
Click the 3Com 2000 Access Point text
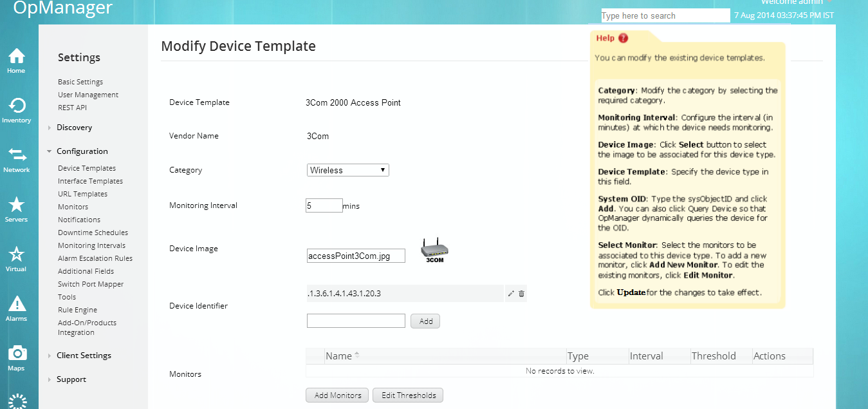pos(353,102)
